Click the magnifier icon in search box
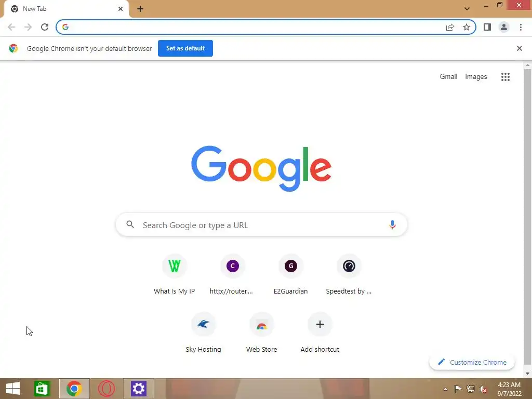Screen dimensions: 532x399 [x=130, y=224]
